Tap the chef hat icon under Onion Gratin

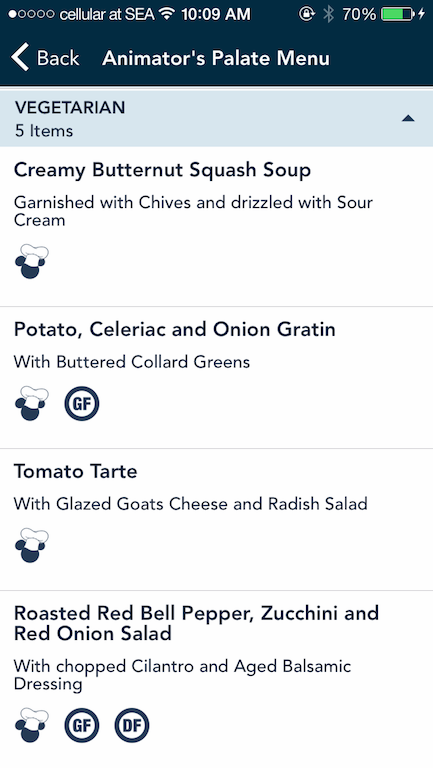pos(32,404)
